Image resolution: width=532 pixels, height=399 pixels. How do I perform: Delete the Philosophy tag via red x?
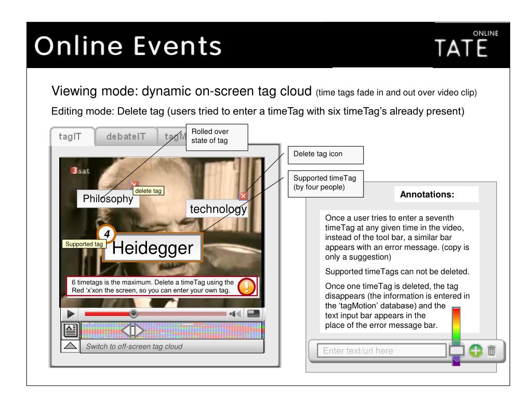[x=135, y=185]
